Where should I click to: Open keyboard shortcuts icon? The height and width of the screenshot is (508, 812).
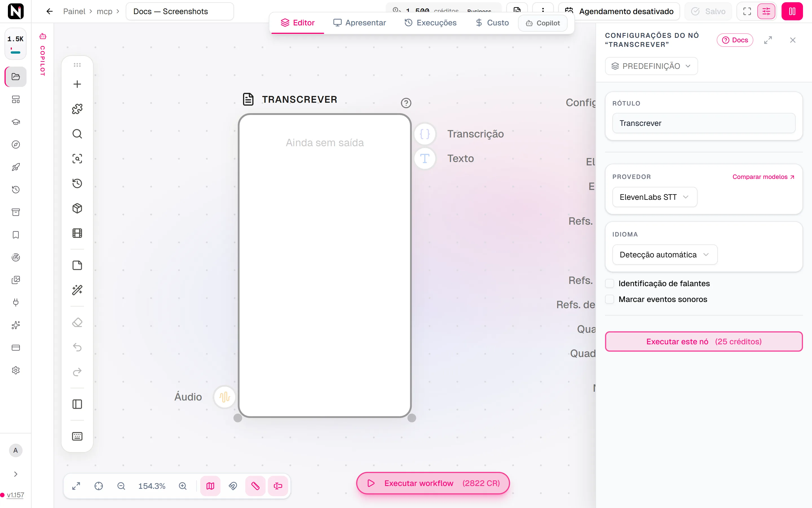pos(77,436)
